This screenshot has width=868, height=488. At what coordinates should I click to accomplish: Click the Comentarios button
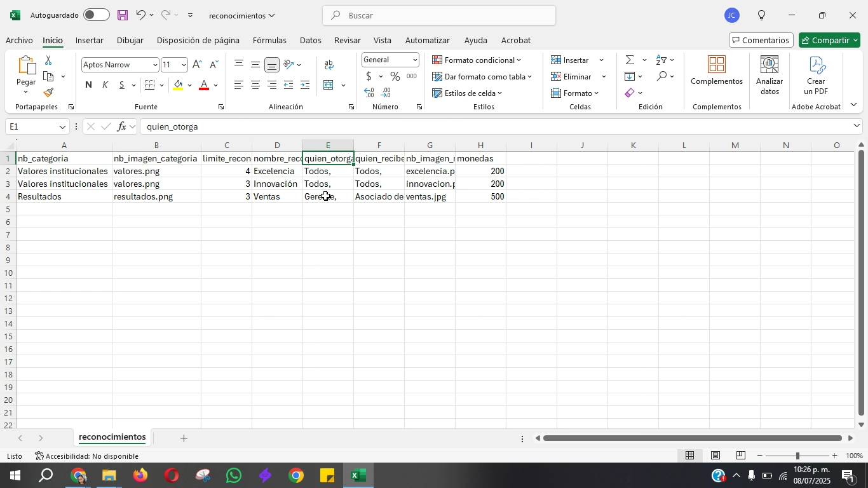click(x=761, y=40)
